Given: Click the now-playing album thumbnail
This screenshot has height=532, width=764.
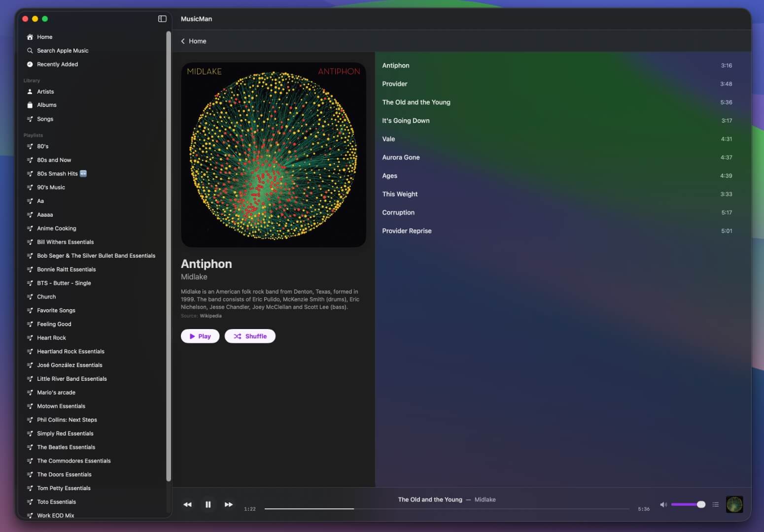Looking at the screenshot, I should pyautogui.click(x=734, y=504).
